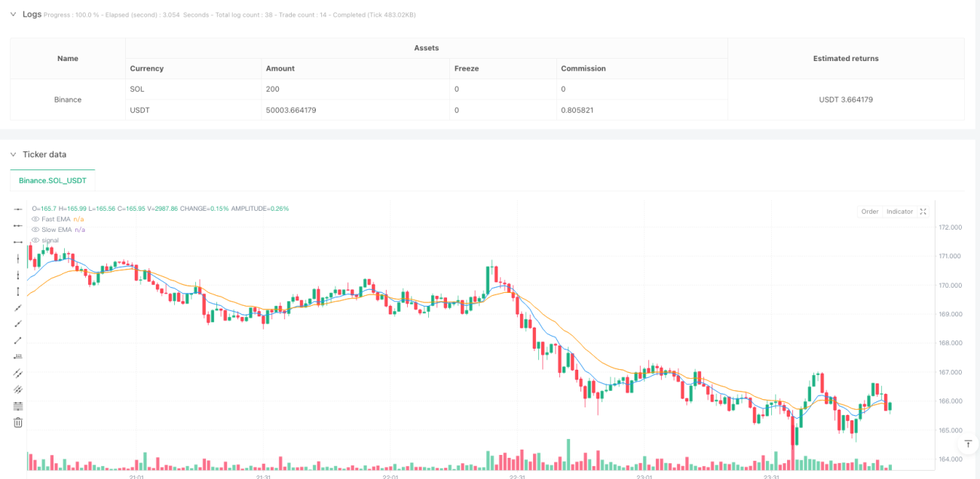Click the Order button on chart
Screen dimensions: 980x479
coord(870,212)
